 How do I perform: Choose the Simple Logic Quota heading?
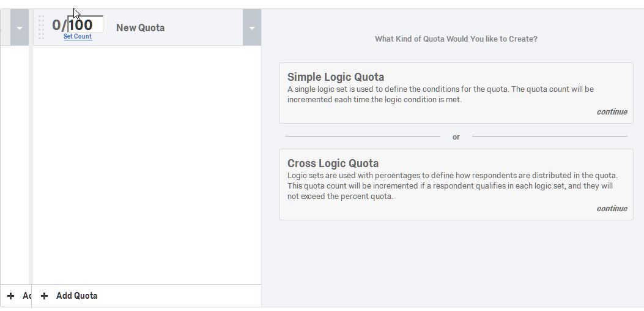tap(336, 77)
